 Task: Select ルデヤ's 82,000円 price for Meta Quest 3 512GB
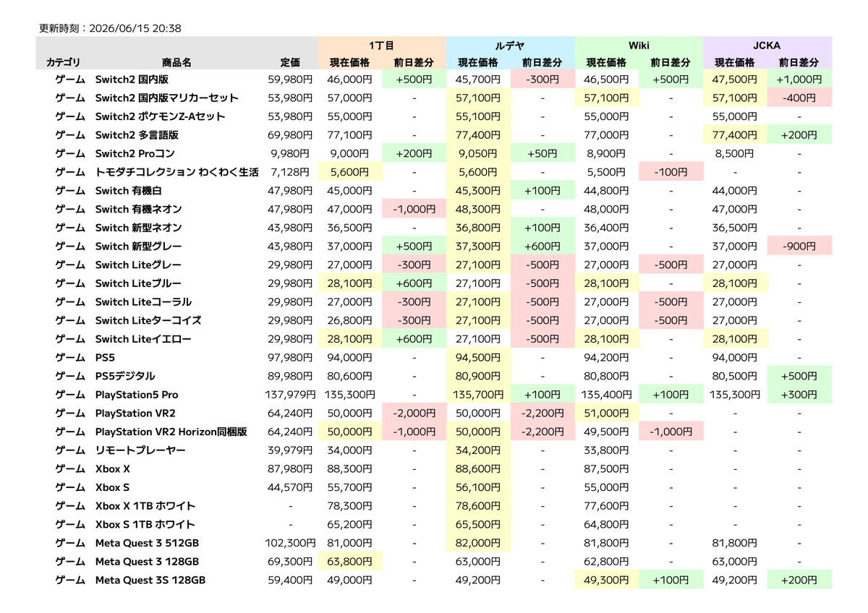point(477,544)
